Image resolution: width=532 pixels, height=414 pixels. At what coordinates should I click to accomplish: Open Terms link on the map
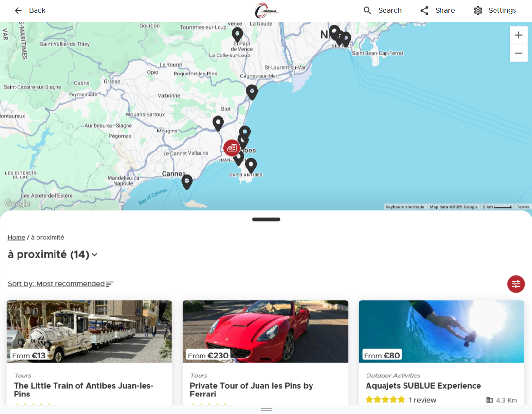pos(523,207)
